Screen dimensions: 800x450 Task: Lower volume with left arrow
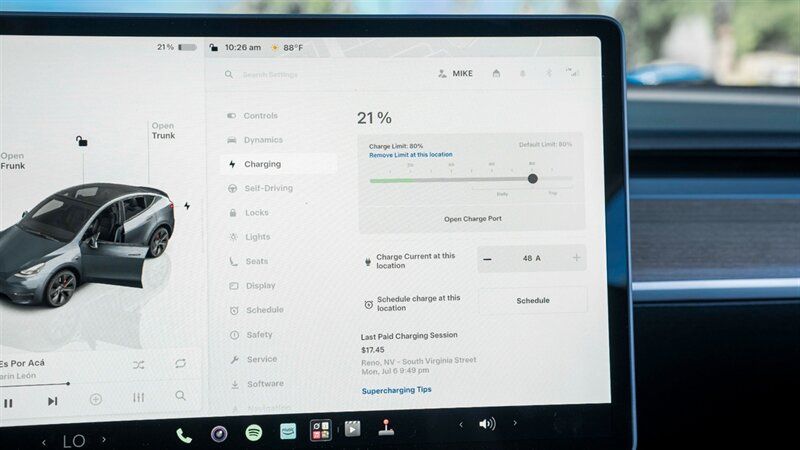click(461, 424)
